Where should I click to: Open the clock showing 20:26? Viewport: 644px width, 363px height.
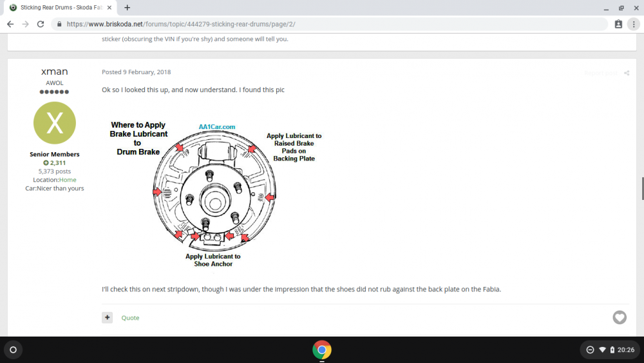625,350
